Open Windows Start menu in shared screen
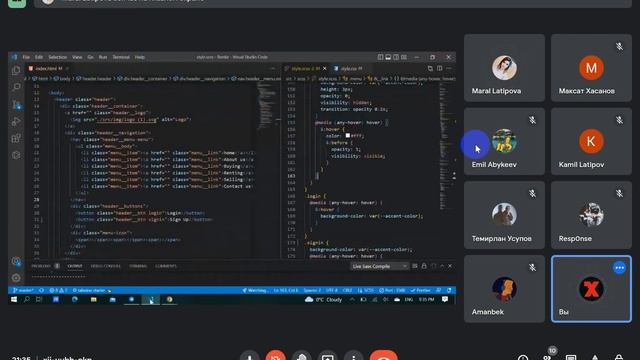 pyautogui.click(x=14, y=300)
